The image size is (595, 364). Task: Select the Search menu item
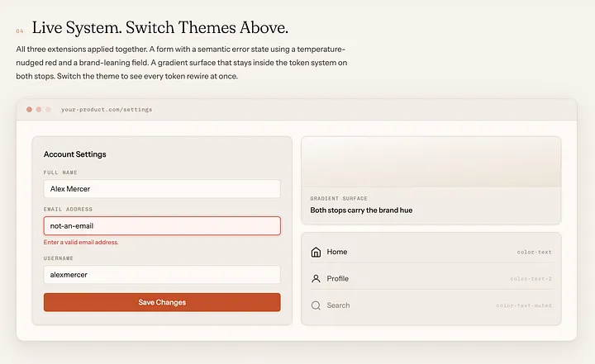431,305
